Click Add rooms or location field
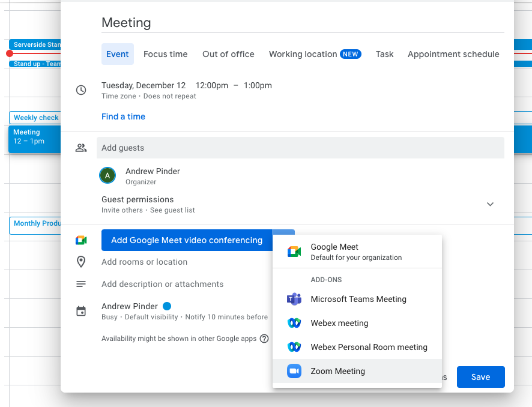Viewport: 532px width, 407px height. 144,262
